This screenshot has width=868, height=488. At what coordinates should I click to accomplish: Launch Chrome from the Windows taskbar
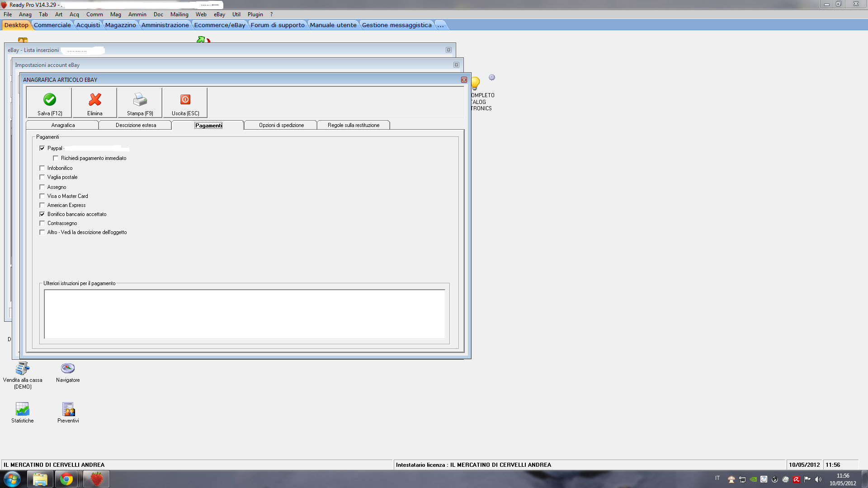66,479
